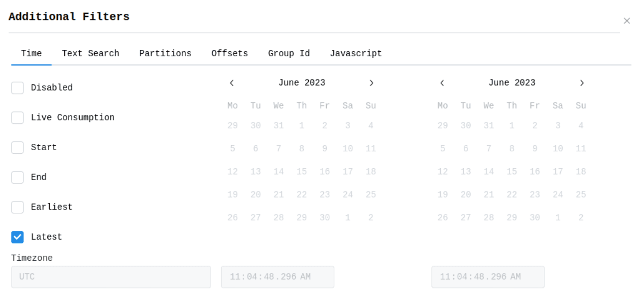
Task: Pick day 27 in right calendar
Action: point(466,218)
